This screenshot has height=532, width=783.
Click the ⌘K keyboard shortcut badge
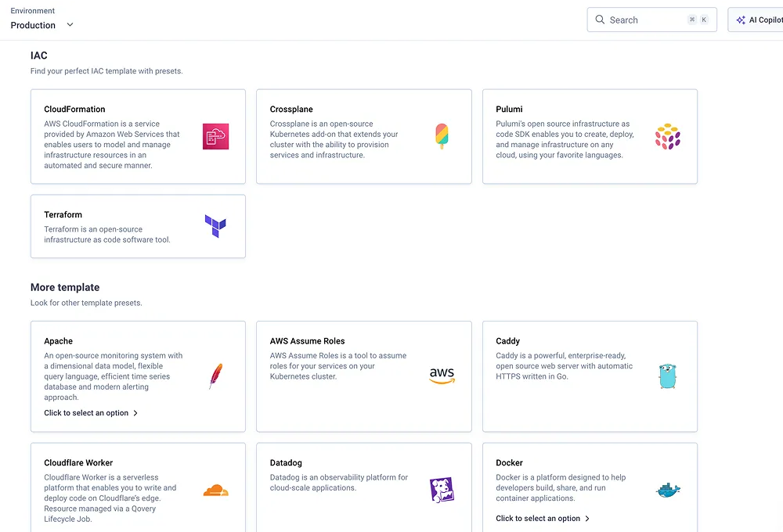698,20
